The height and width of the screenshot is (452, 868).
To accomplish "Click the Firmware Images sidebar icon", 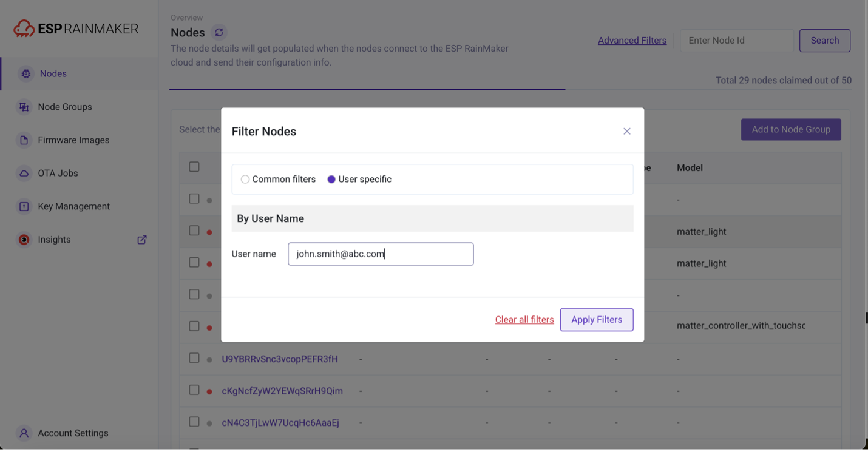I will pyautogui.click(x=24, y=140).
